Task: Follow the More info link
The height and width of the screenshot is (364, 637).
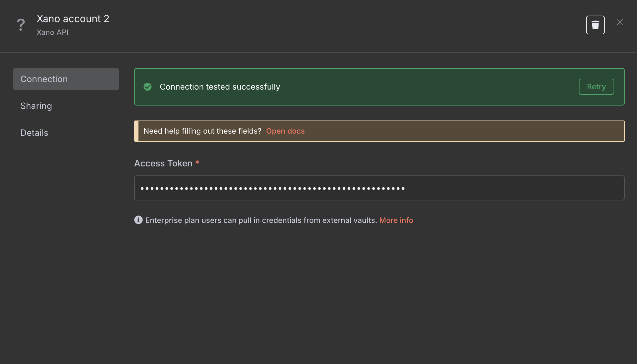Action: click(x=396, y=220)
